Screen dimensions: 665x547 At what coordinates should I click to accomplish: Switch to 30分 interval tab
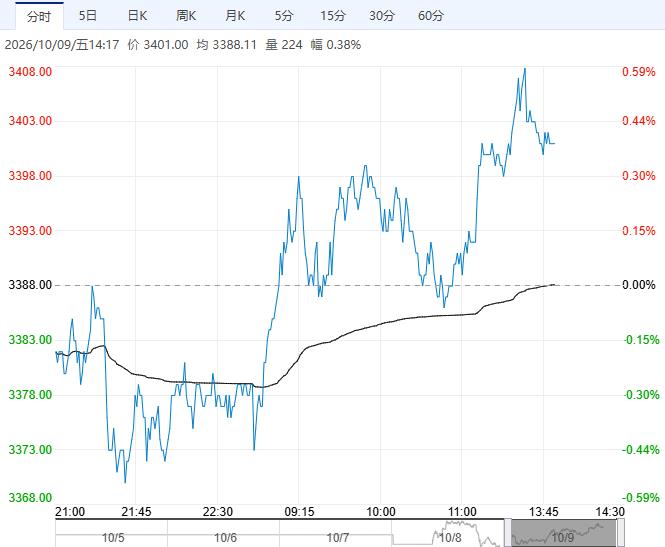(x=382, y=16)
